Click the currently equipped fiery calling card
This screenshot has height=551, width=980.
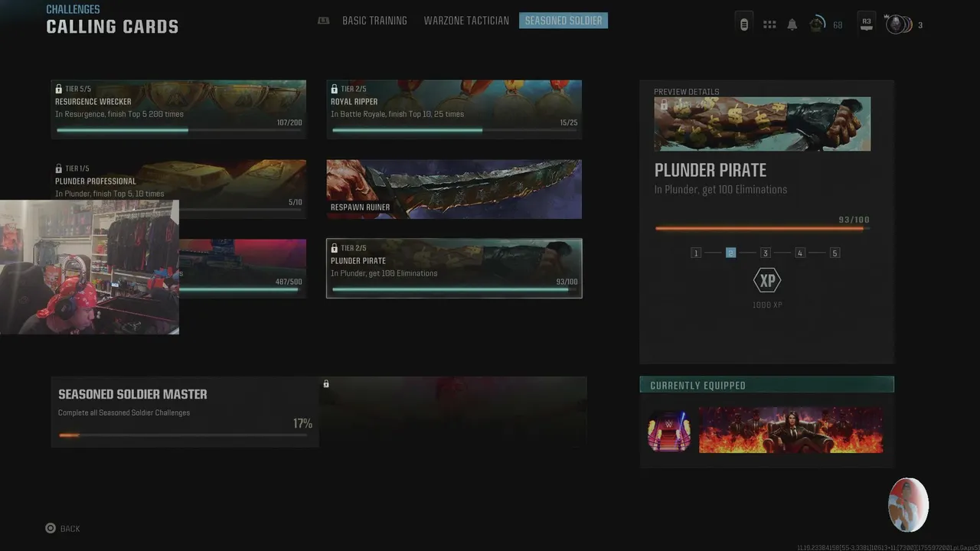pos(791,430)
